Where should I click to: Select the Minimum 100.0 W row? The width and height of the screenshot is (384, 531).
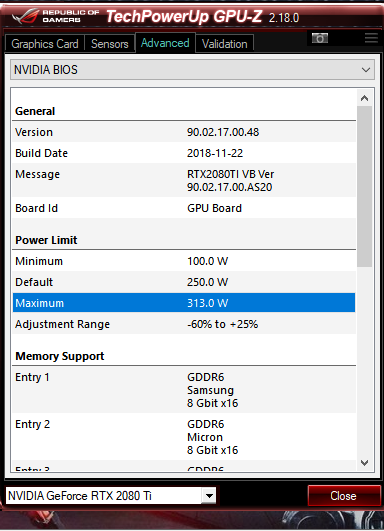[184, 261]
